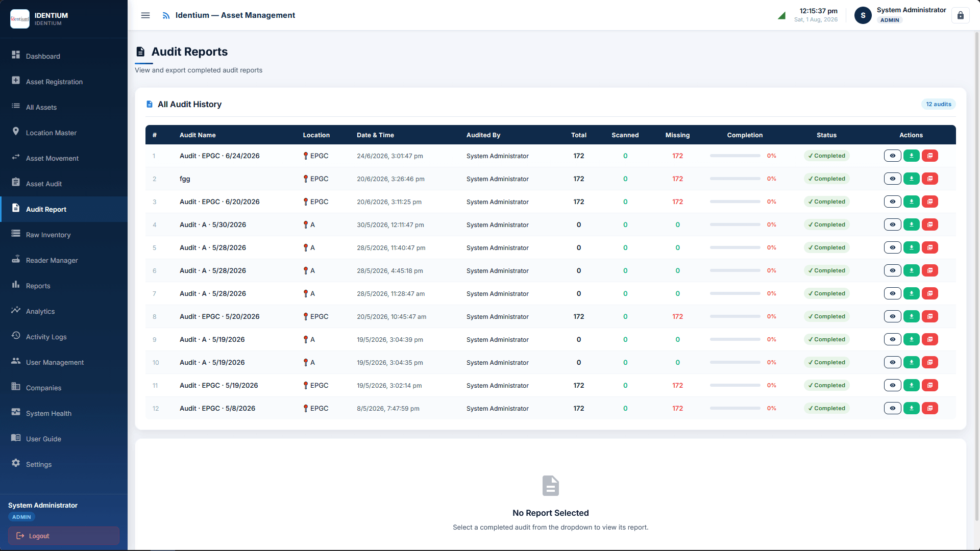
Task: Click 'Audit · EPGC · 5/20/2026' audit name
Action: [219, 316]
